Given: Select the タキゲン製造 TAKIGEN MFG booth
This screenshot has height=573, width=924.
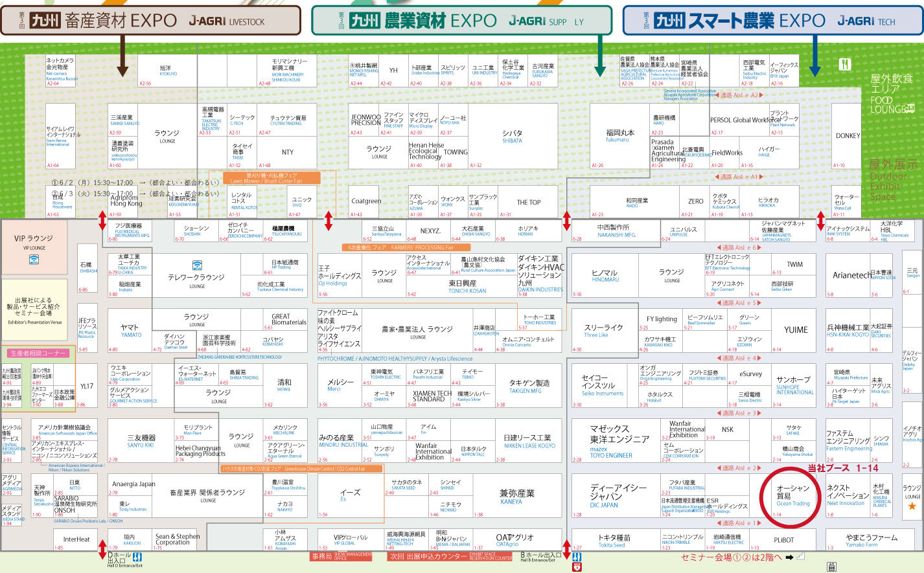Looking at the screenshot, I should coord(528,386).
